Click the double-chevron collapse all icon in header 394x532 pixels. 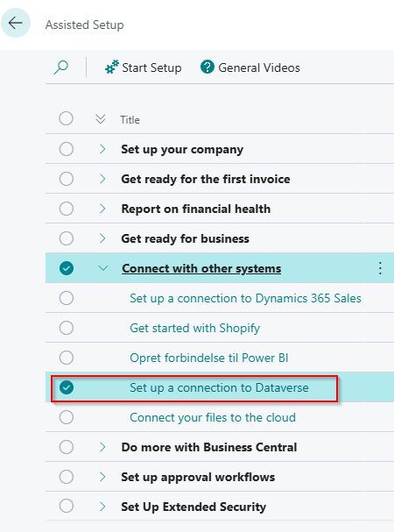tap(101, 119)
